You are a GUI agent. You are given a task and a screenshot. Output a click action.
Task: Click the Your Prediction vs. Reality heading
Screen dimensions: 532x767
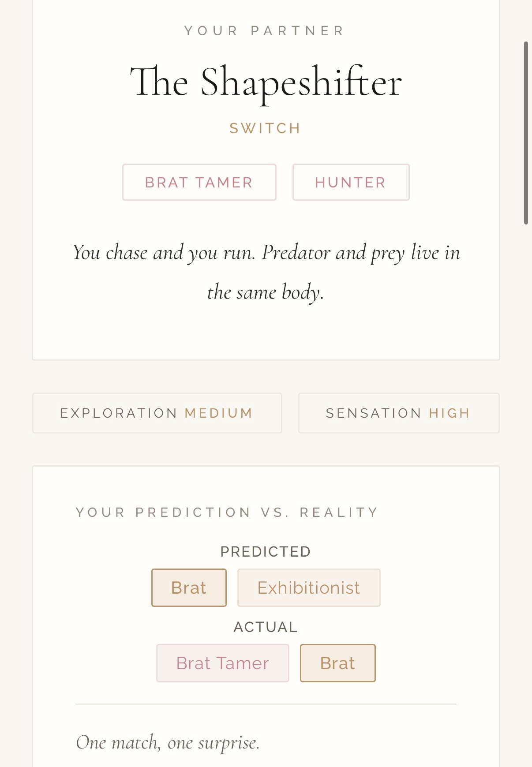pos(228,512)
